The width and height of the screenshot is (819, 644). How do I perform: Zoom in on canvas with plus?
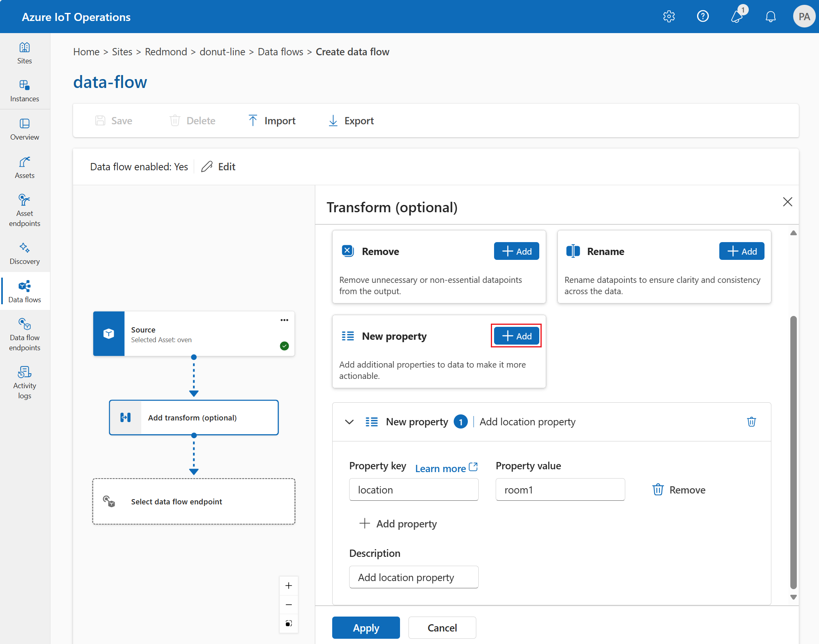click(289, 585)
